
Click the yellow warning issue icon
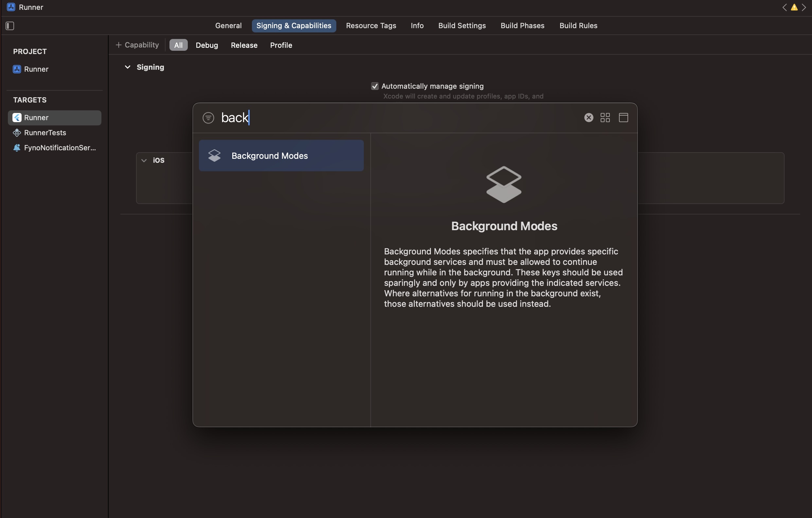point(794,8)
